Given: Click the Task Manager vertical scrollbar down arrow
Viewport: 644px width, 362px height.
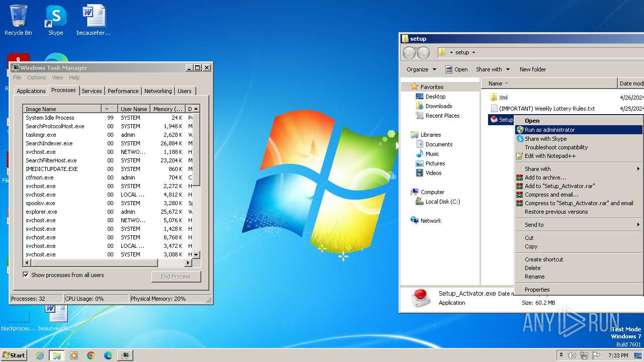Looking at the screenshot, I should (196, 255).
